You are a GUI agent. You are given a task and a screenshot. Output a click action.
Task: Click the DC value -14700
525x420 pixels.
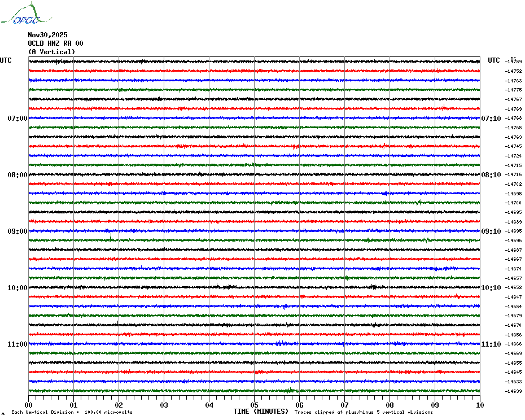point(514,203)
